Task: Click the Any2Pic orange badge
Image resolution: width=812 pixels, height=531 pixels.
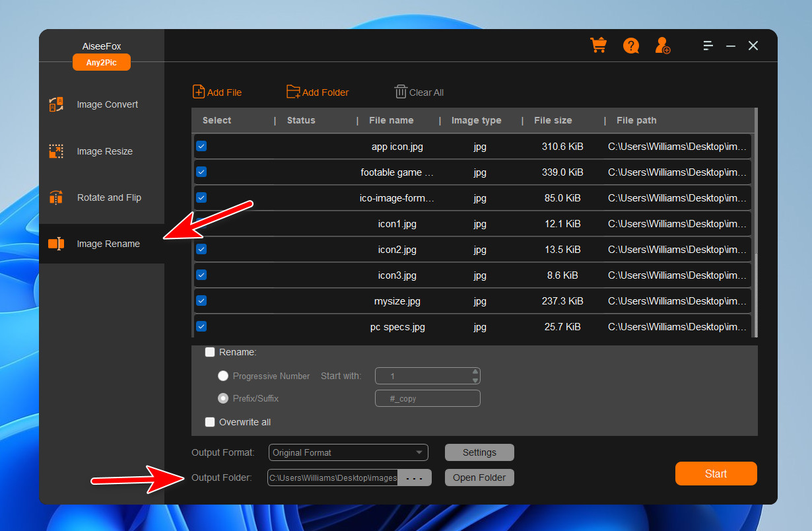Action: point(102,62)
